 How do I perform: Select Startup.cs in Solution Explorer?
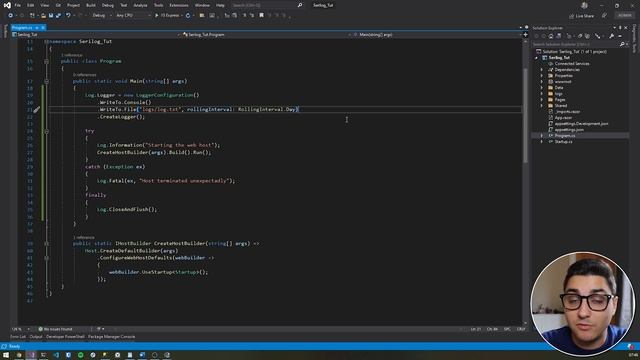pyautogui.click(x=563, y=142)
